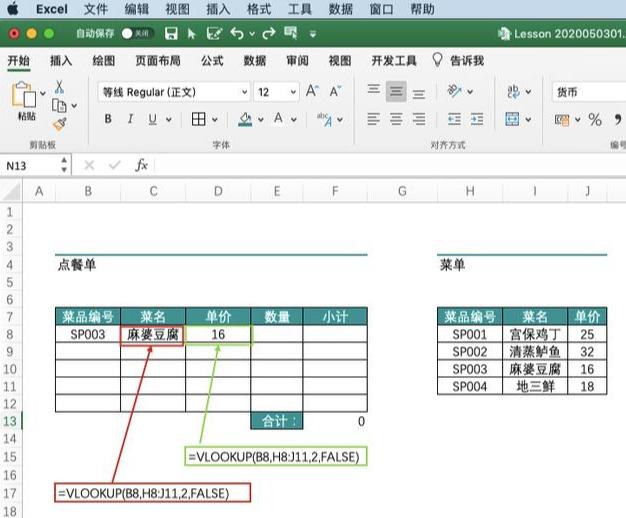Click the Wrap Text icon
Screen dimensions: 626x518
(513, 91)
